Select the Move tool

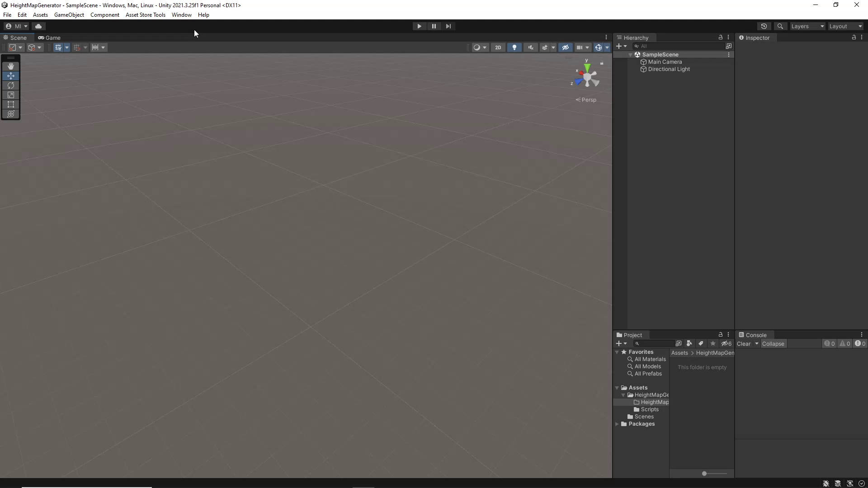pos(11,76)
